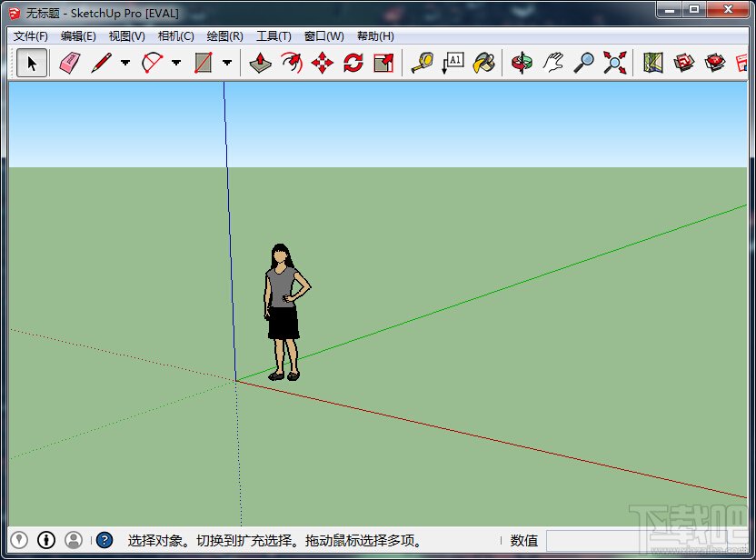Choose the Move tool with four arrows
The height and width of the screenshot is (560, 756).
coord(322,63)
